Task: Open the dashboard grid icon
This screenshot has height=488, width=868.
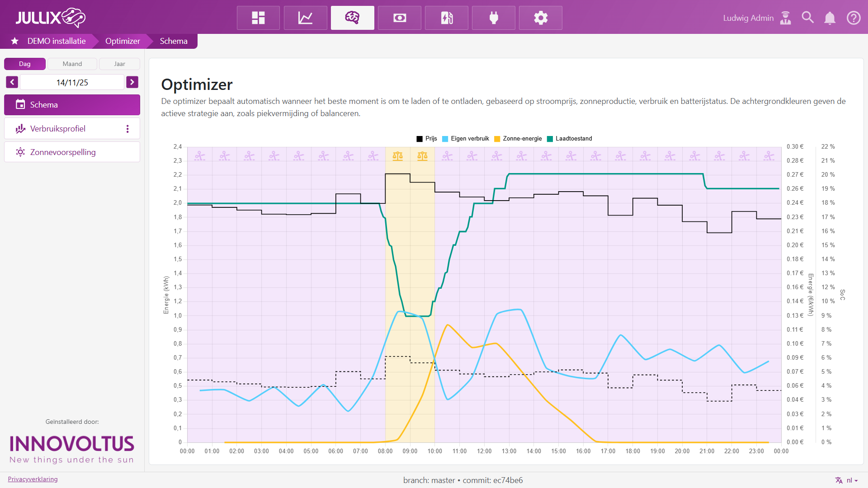Action: 258,18
